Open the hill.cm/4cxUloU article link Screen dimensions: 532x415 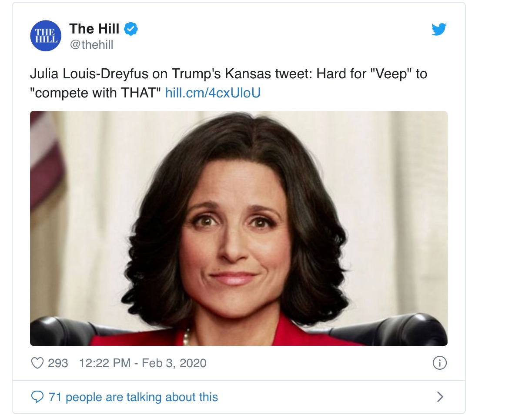pos(213,93)
